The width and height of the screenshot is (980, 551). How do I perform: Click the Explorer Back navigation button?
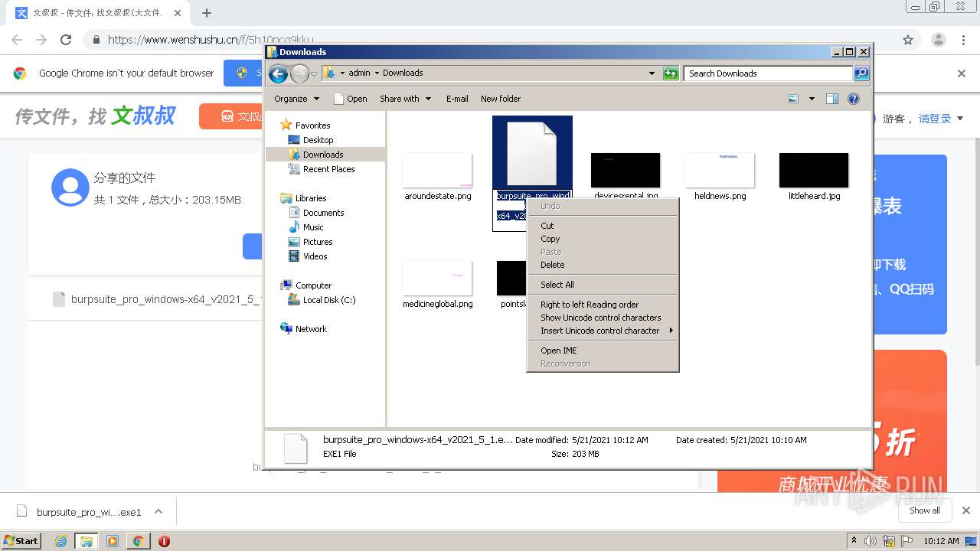[x=278, y=73]
